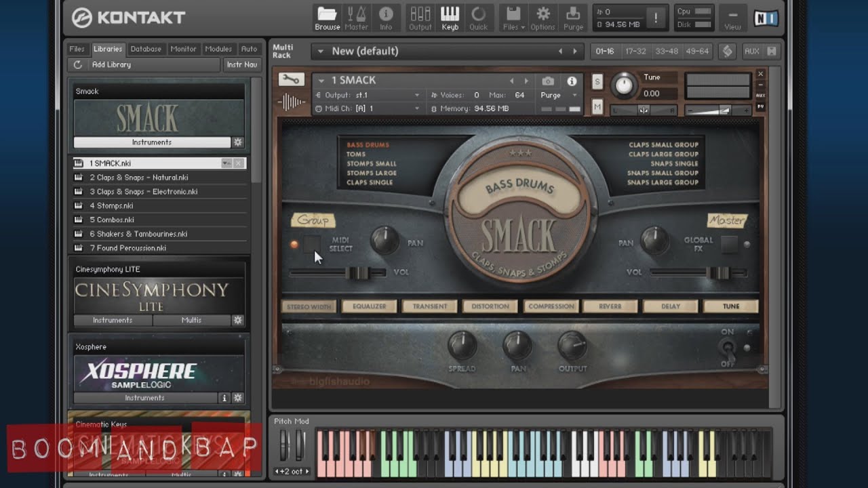
Task: Open the Files disk menu
Action: 513,18
